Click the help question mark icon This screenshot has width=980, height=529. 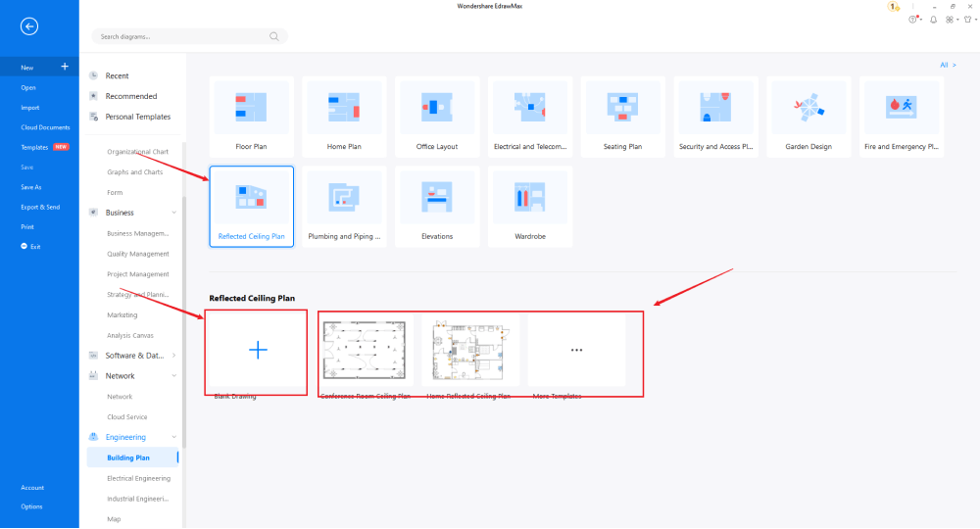913,20
